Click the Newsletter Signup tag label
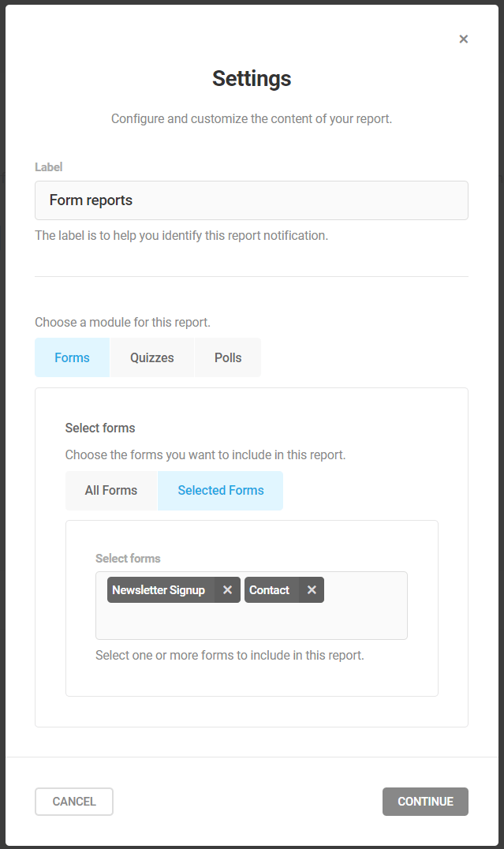Screen dimensions: 504x849 159,589
